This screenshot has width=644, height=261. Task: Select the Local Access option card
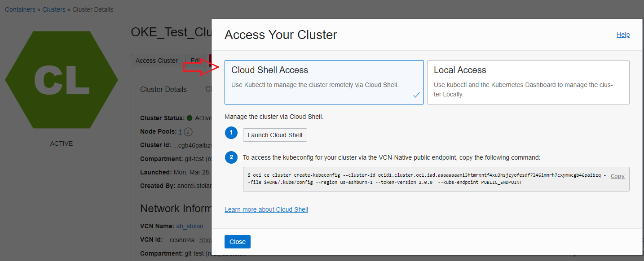click(x=528, y=82)
